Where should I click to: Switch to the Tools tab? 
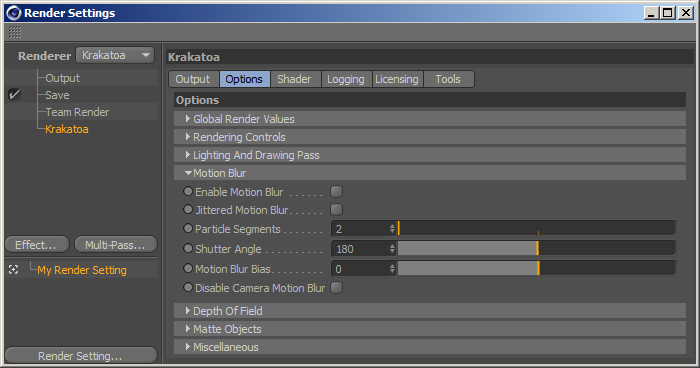click(448, 79)
